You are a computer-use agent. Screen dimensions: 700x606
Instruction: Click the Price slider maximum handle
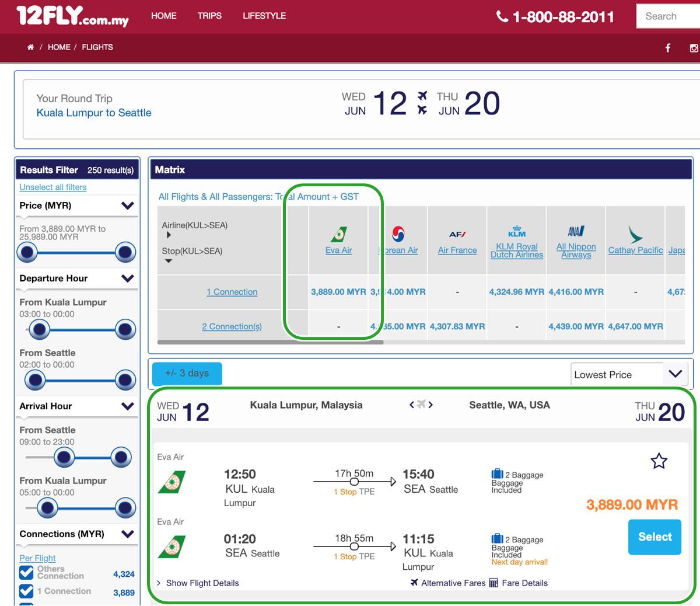125,252
